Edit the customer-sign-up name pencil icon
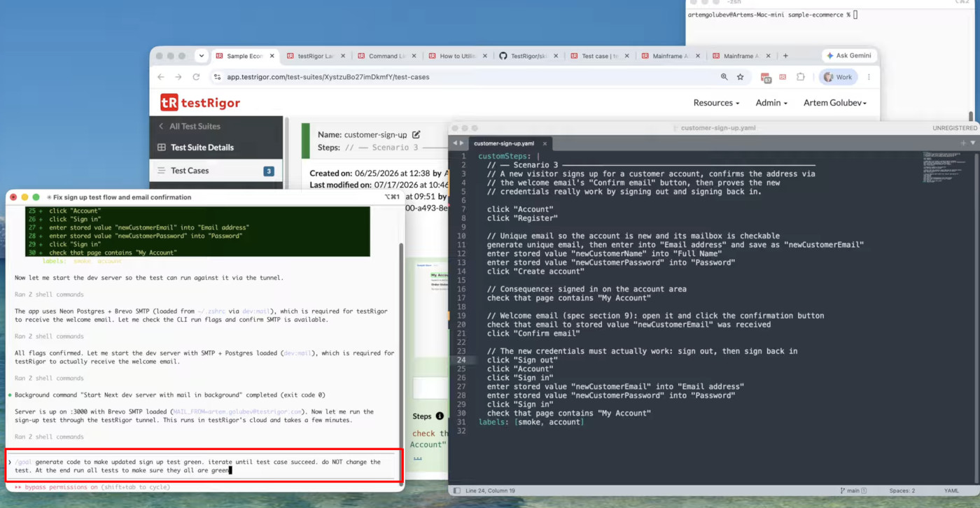Viewport: 980px width, 508px height. click(416, 134)
